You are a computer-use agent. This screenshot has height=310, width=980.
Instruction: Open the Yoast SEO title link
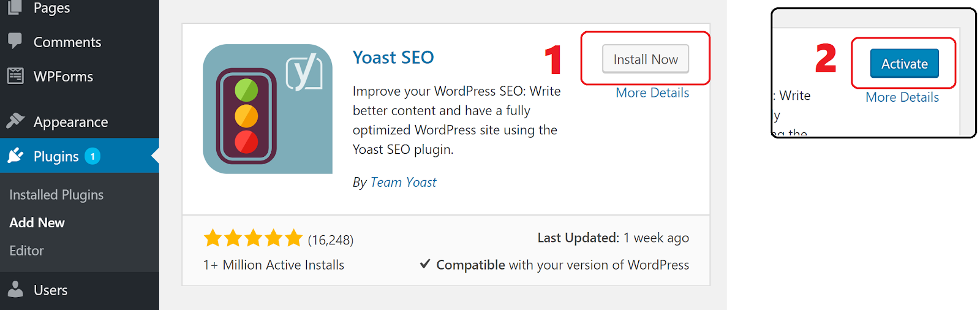point(393,58)
